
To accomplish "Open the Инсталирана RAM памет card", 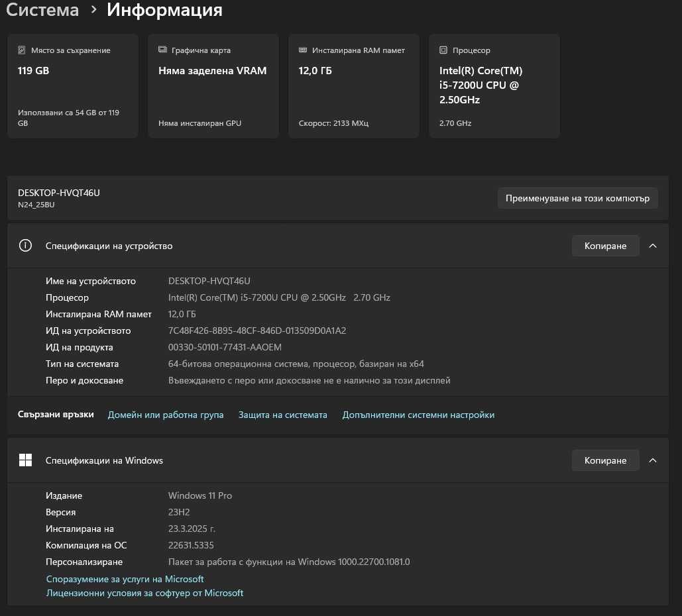I will pyautogui.click(x=354, y=86).
